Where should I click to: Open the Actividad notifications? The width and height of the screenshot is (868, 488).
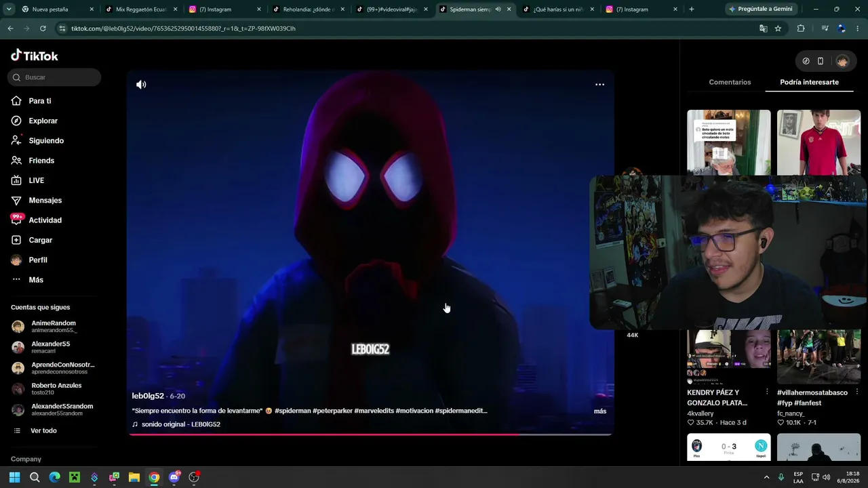pos(45,220)
